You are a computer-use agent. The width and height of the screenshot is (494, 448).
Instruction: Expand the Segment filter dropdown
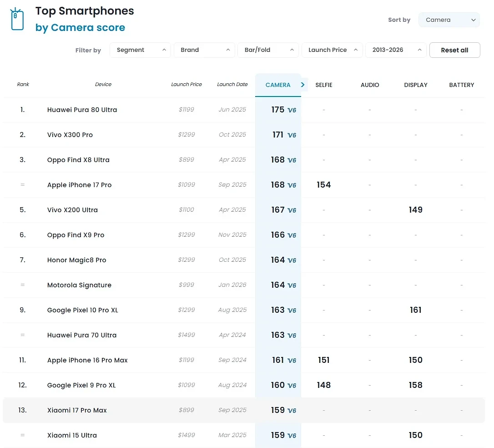(x=140, y=50)
